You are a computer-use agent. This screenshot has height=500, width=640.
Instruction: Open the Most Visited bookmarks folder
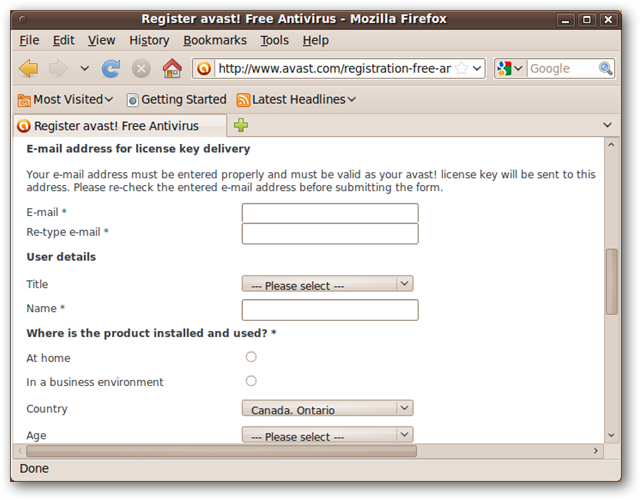coord(65,100)
